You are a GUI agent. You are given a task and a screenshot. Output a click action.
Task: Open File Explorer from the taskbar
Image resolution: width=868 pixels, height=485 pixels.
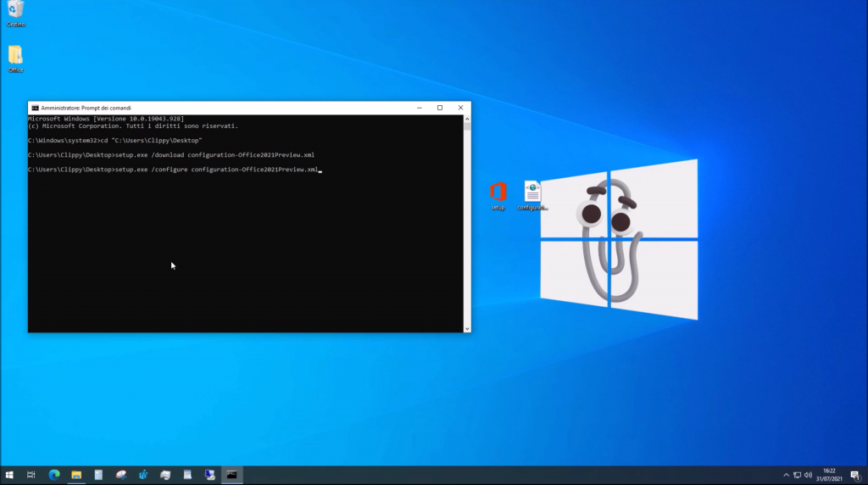(76, 475)
